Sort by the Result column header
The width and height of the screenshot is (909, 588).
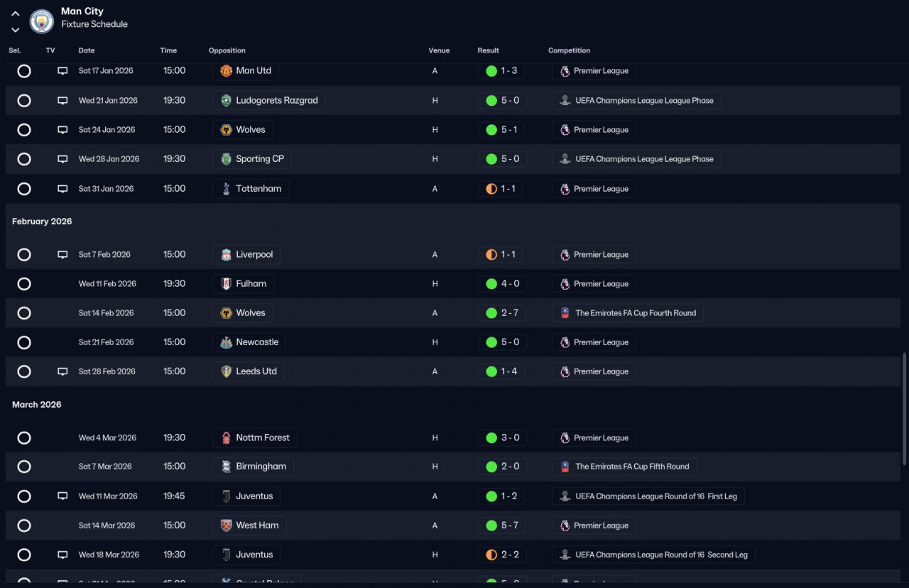point(488,50)
